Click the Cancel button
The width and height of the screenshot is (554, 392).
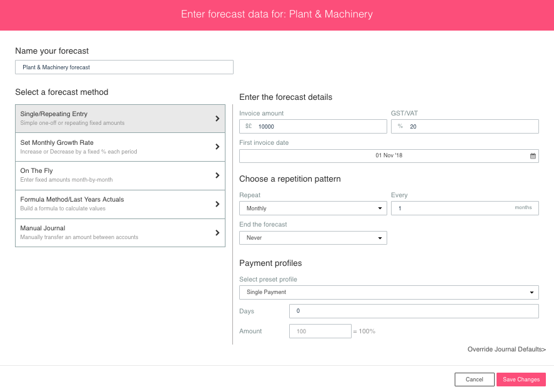[x=474, y=380]
